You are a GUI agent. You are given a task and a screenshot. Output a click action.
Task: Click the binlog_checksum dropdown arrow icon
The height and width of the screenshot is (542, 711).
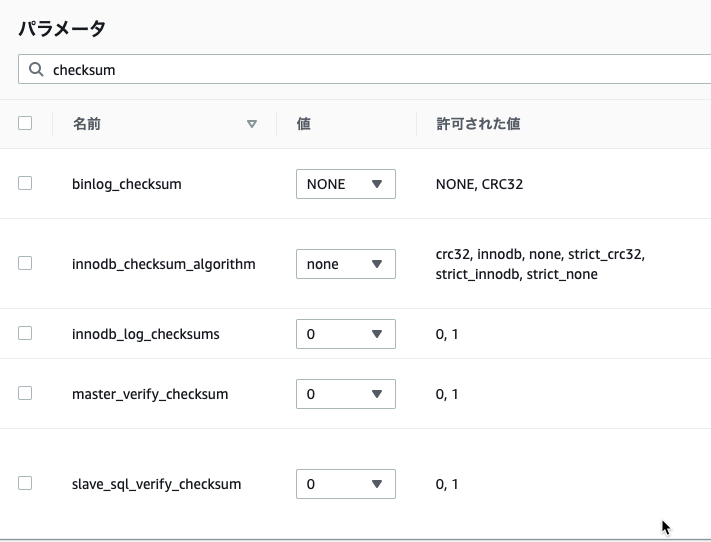coord(377,184)
